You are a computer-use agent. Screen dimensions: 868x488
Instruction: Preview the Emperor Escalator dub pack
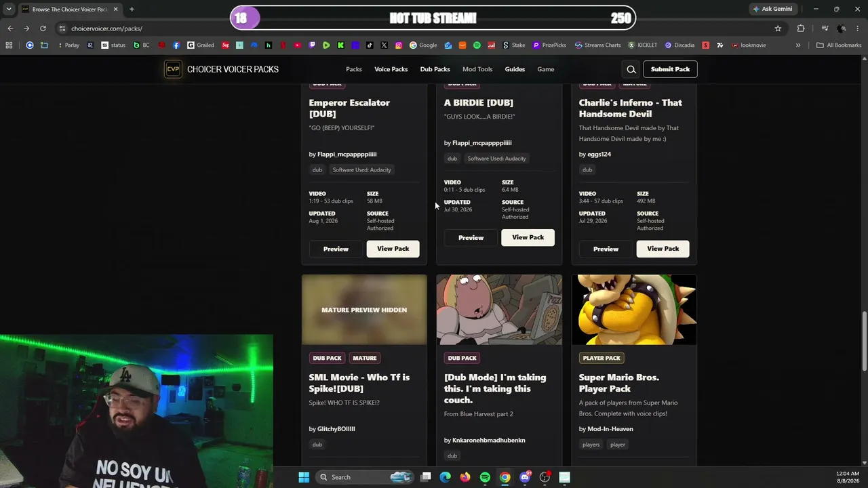[336, 249]
